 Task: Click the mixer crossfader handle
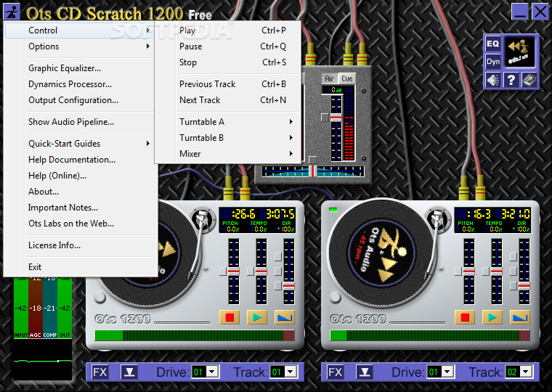(313, 171)
